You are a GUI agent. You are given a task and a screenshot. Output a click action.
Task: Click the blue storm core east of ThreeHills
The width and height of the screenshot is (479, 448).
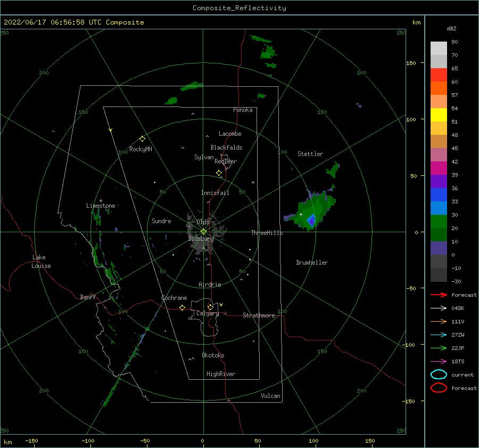[311, 220]
